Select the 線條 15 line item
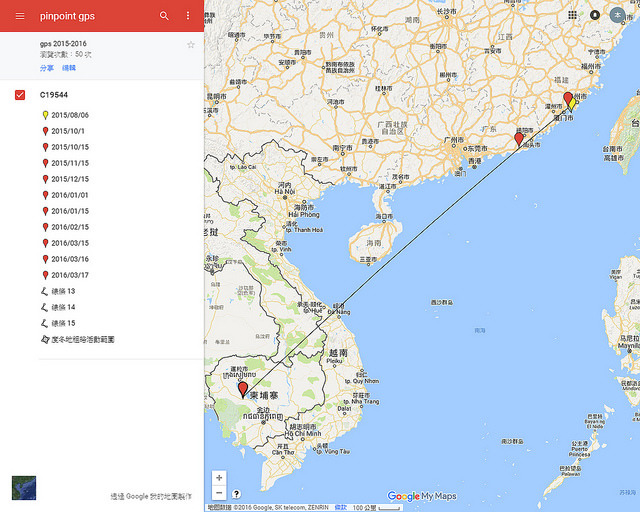Image resolution: width=640 pixels, height=512 pixels. click(x=64, y=323)
